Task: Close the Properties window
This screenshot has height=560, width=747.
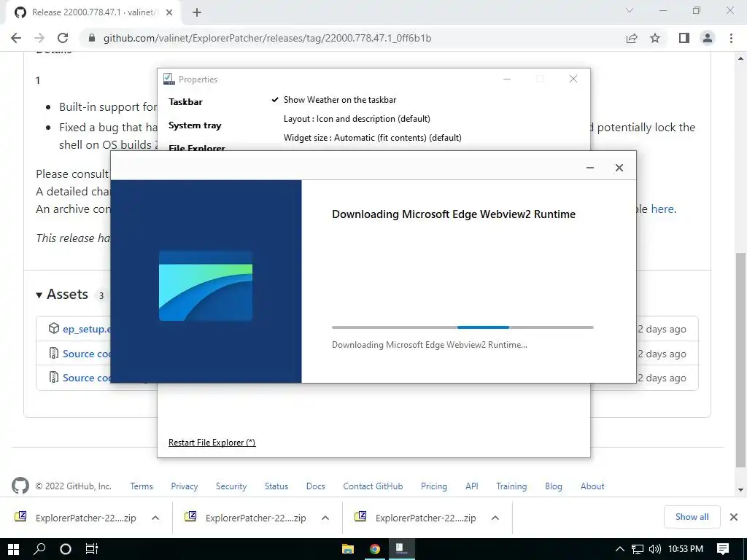Action: [x=573, y=79]
